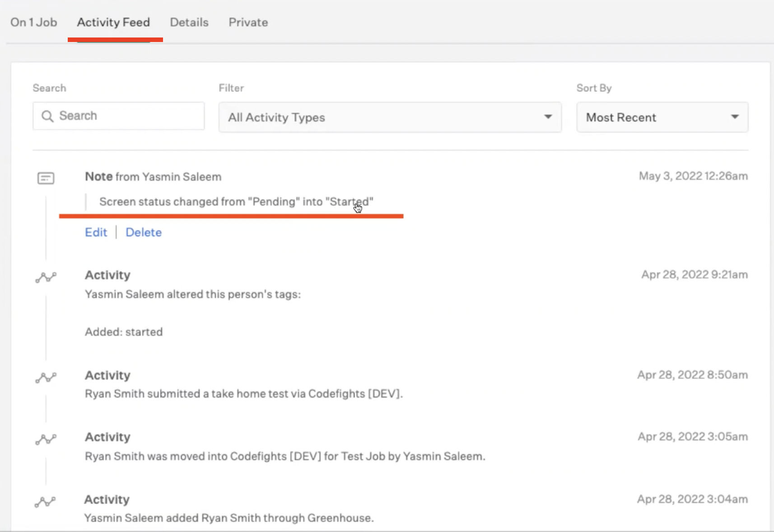The width and height of the screenshot is (774, 532).
Task: Click the "Sort By" label
Action: (594, 88)
